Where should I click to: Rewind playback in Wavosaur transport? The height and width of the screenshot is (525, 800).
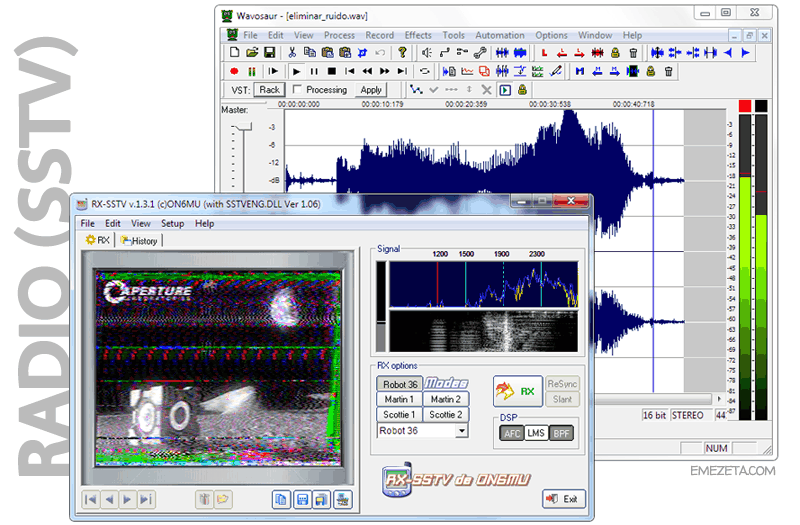tap(367, 71)
